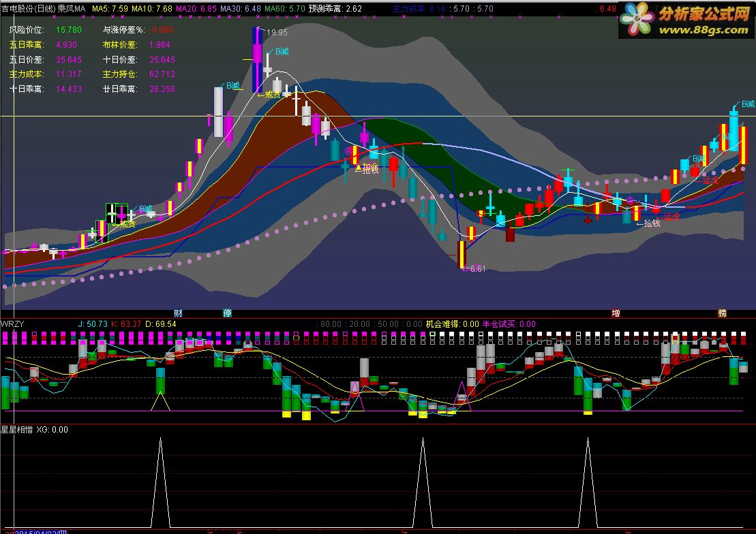Select the MA10: 7.68 indicator label
This screenshot has height=534, width=756.
tap(152, 9)
